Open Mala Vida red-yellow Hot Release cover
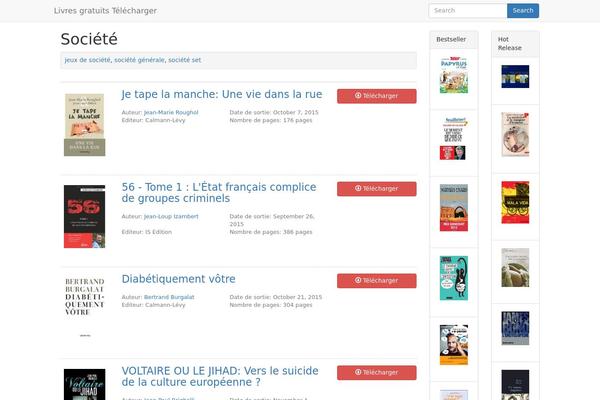 click(x=515, y=202)
